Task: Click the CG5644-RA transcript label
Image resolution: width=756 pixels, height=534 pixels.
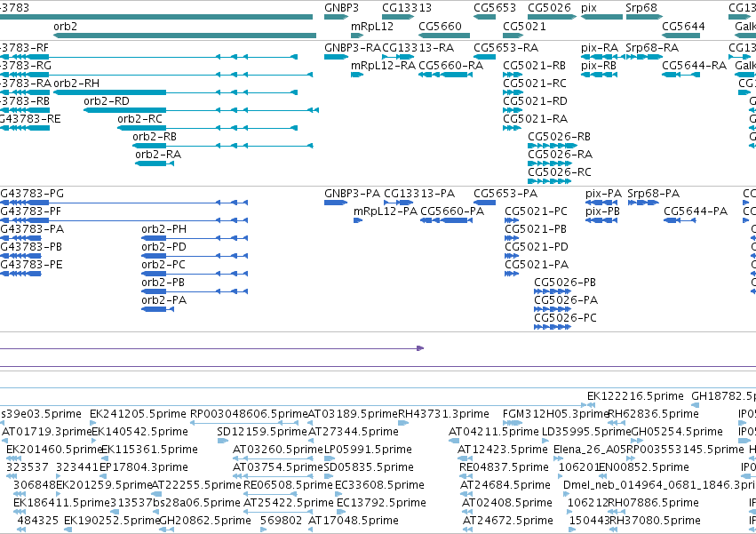Action: point(695,65)
